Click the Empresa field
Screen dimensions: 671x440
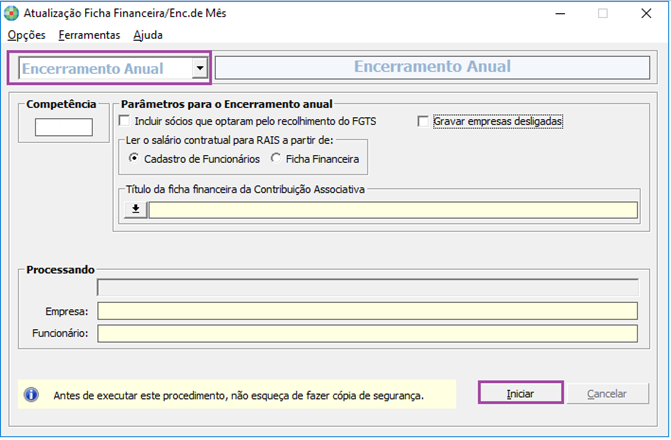368,311
